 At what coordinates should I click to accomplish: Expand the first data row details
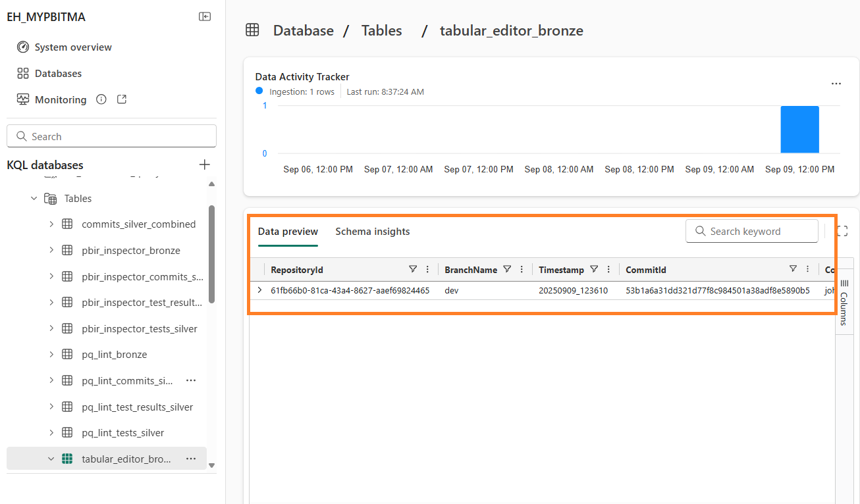click(259, 290)
